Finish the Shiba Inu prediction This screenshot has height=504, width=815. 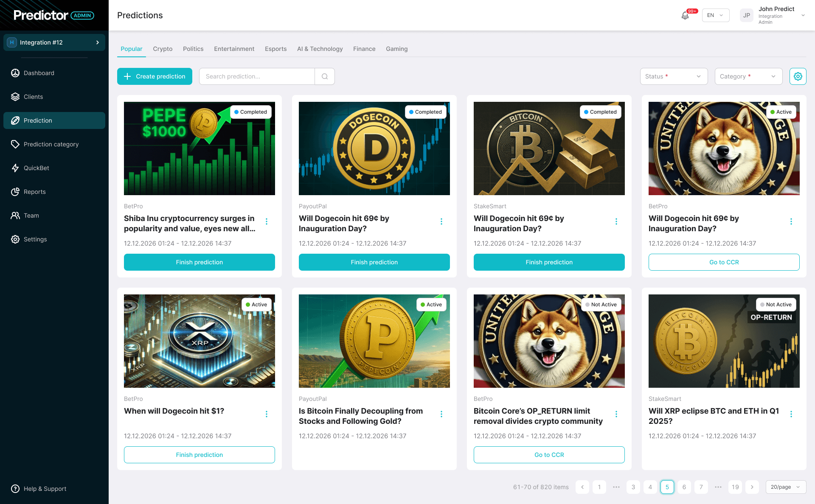(200, 262)
